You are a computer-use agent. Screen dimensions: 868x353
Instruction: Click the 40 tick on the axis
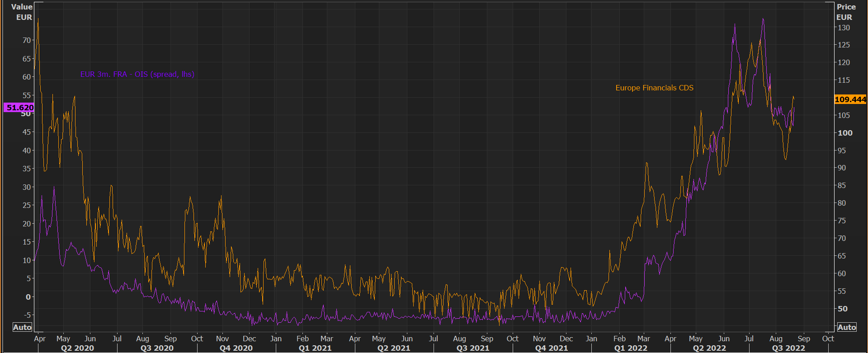click(x=27, y=151)
